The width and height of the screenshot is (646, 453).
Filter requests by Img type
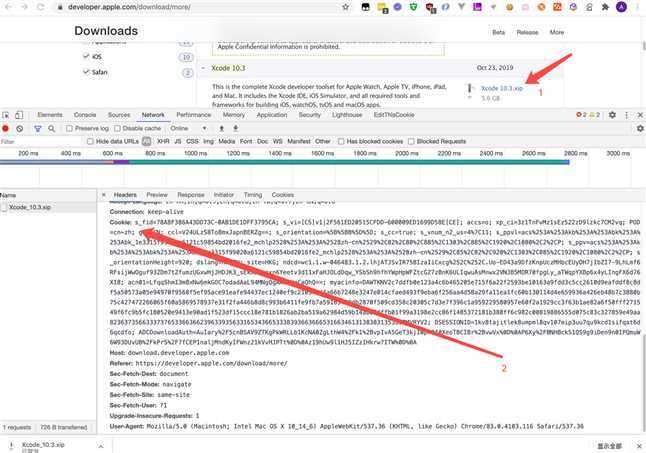(208, 141)
